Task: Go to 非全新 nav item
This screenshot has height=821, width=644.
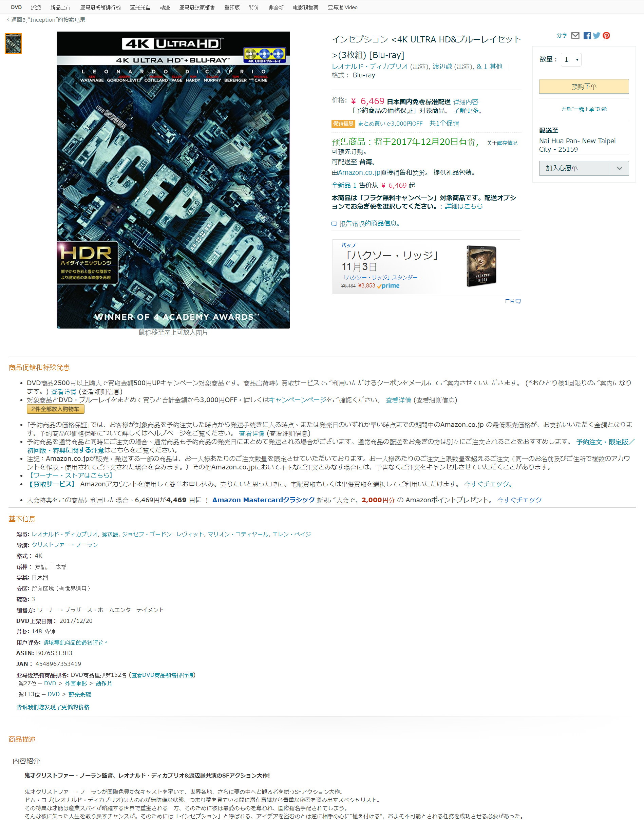Action: (276, 7)
